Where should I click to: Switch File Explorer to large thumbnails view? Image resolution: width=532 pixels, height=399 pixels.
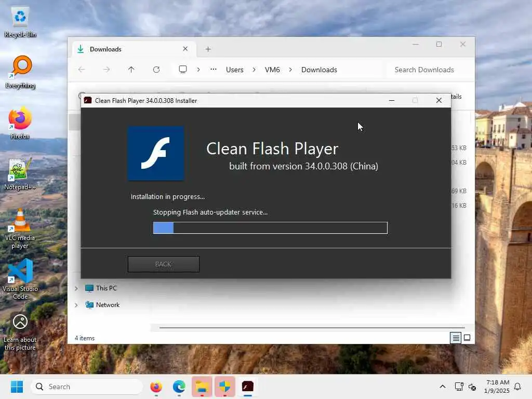[x=467, y=338]
